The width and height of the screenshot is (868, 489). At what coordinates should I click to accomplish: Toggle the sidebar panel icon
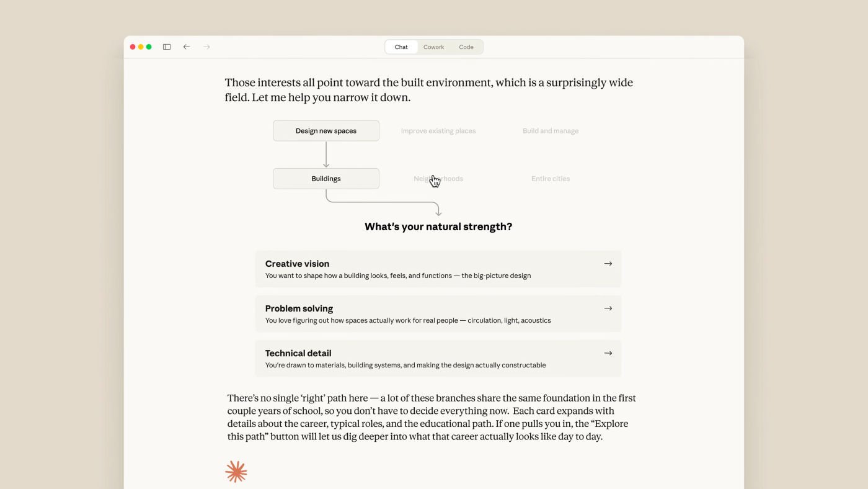(167, 47)
